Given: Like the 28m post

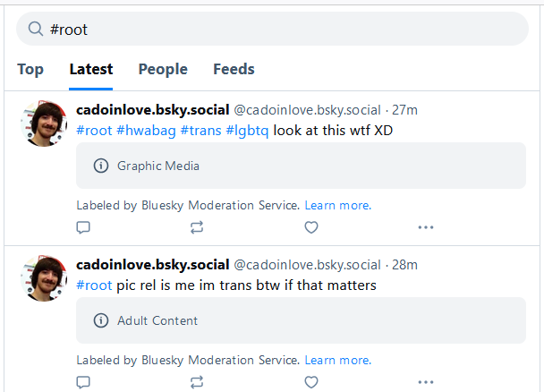Looking at the screenshot, I should coord(311,382).
